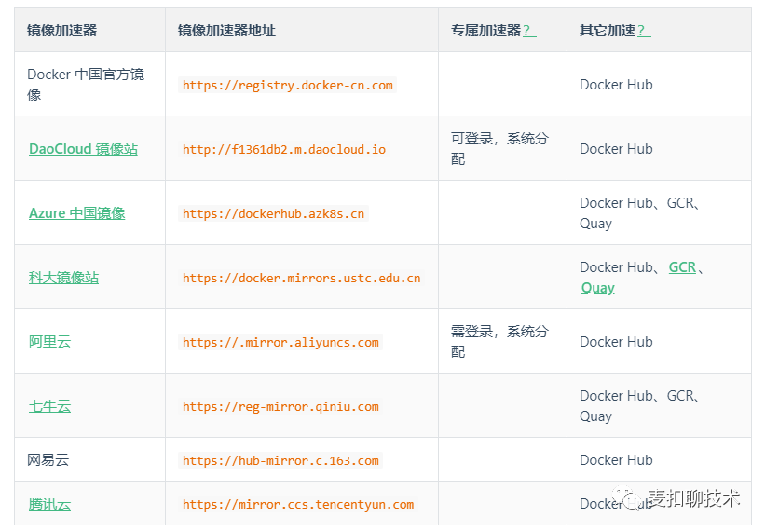
Task: Click the hub-mirror.c.163.com address
Action: click(280, 460)
